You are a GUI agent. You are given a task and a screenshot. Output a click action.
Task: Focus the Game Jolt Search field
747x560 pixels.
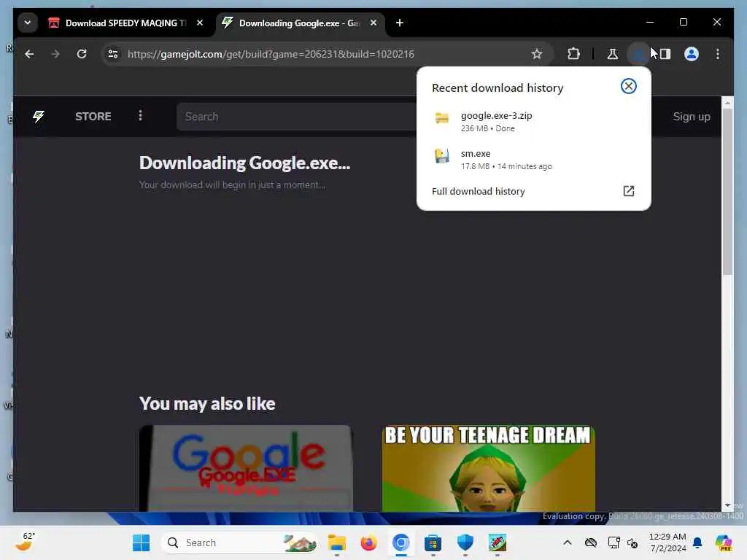[296, 117]
